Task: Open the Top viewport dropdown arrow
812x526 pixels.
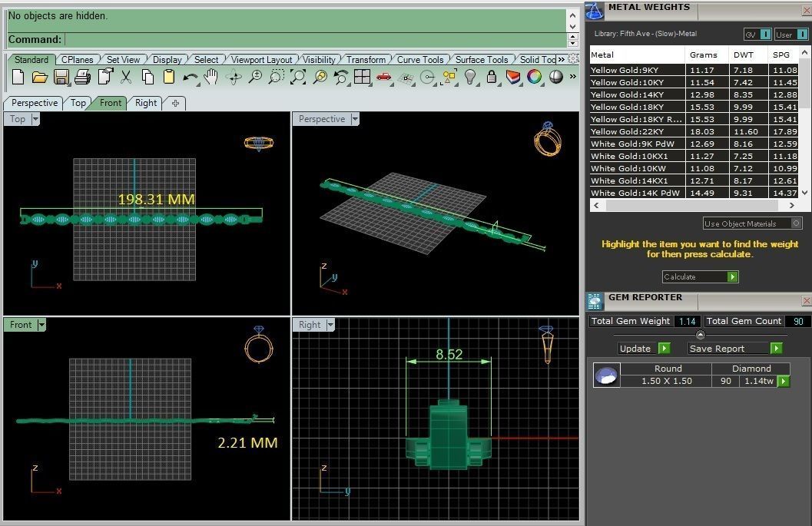Action: pyautogui.click(x=35, y=119)
